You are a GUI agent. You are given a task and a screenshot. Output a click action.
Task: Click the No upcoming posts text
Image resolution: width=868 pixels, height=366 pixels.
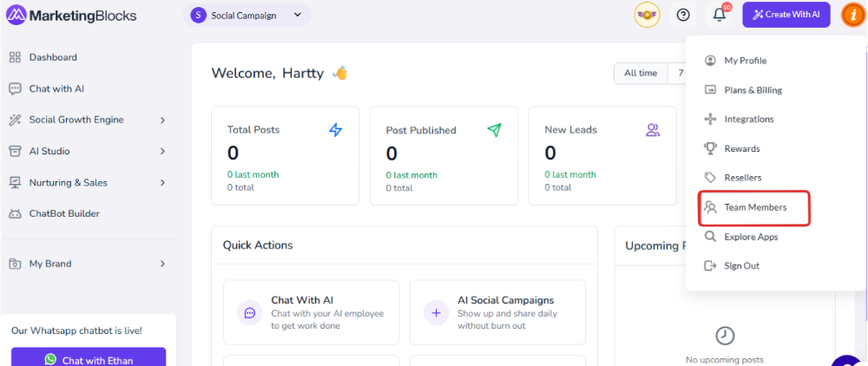[x=725, y=360]
